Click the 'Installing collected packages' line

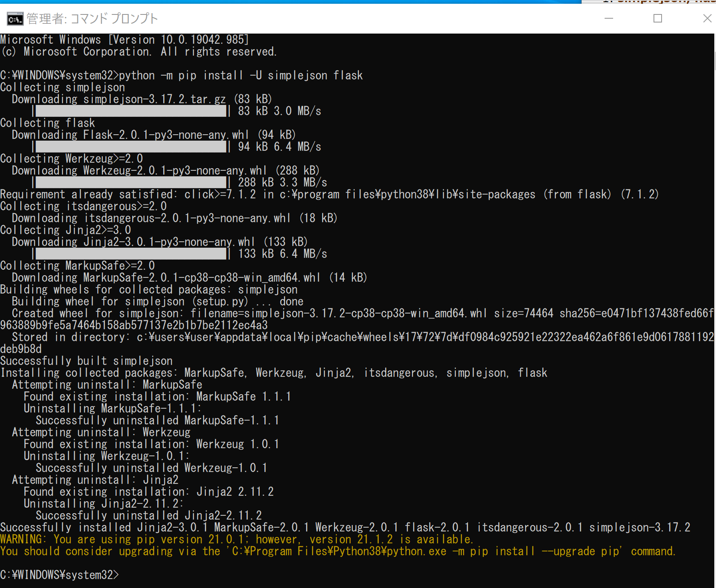pos(274,373)
